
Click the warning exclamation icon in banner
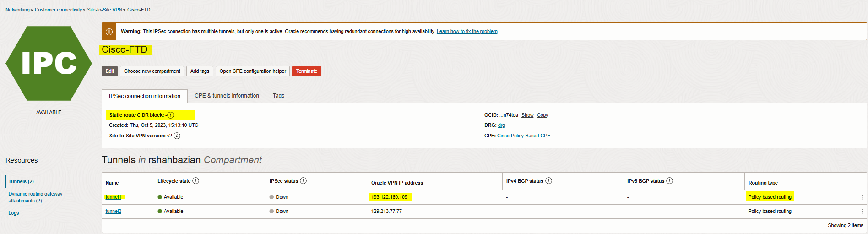pyautogui.click(x=109, y=32)
